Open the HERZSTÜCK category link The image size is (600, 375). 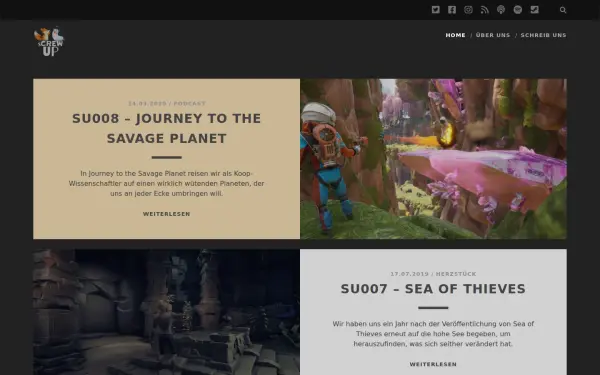click(456, 274)
